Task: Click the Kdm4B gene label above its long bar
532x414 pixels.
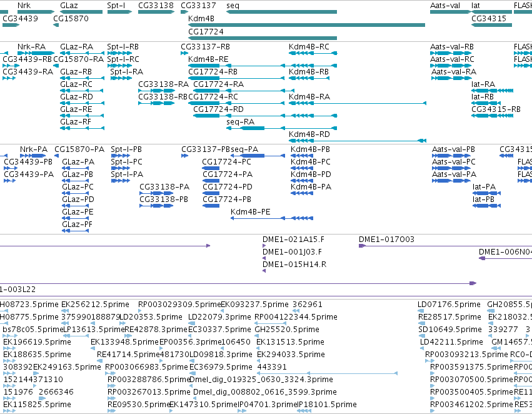Action: point(201,19)
